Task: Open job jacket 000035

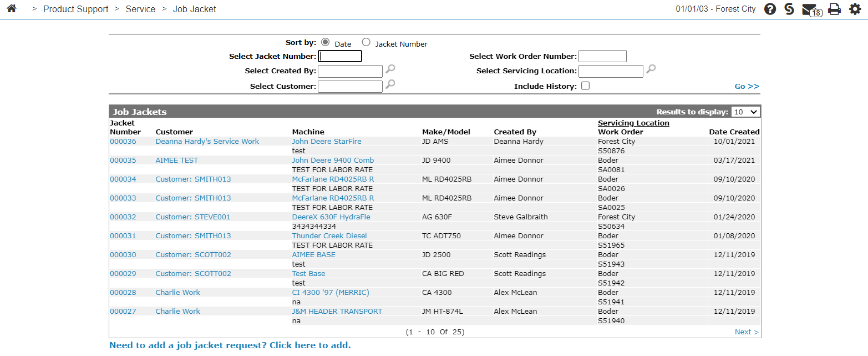Action: point(123,161)
